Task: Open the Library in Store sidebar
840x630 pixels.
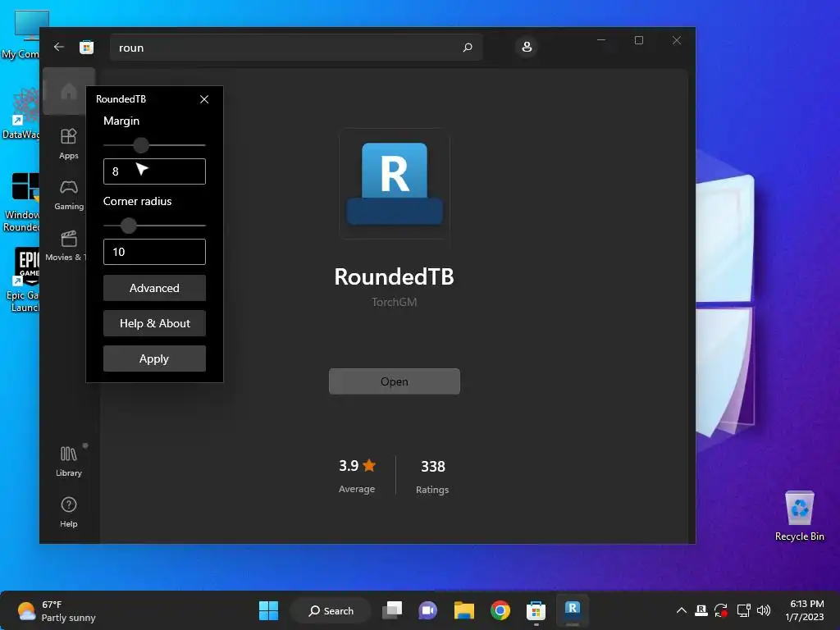Action: point(69,461)
